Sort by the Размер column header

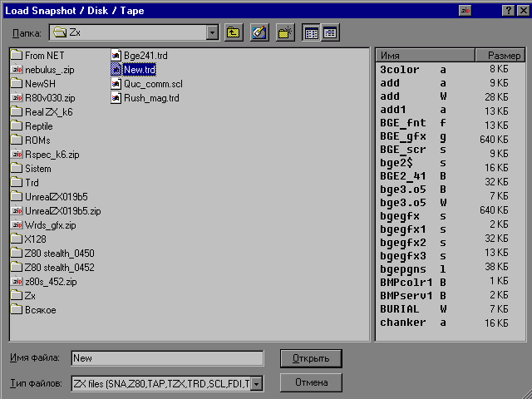click(x=499, y=55)
